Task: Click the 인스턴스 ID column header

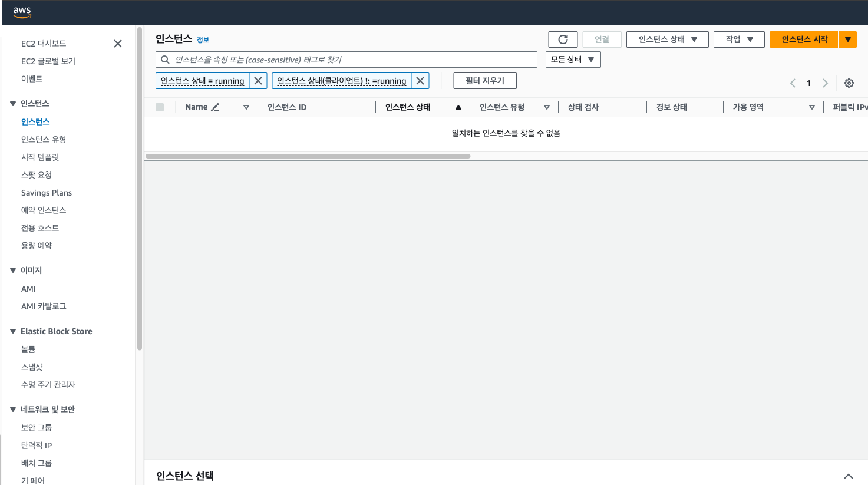Action: tap(287, 107)
